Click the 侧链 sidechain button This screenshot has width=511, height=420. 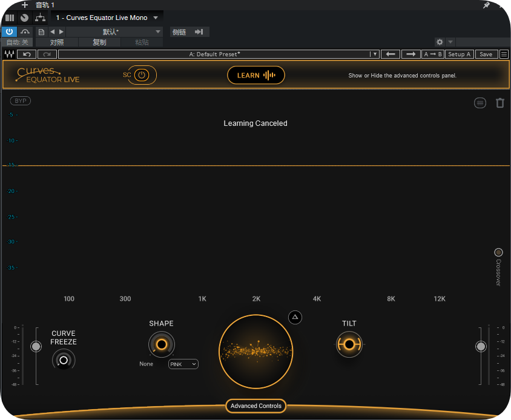click(x=179, y=32)
